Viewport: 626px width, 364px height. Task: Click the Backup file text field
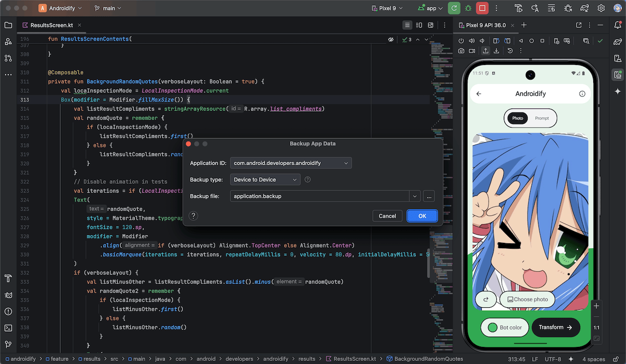[320, 196]
